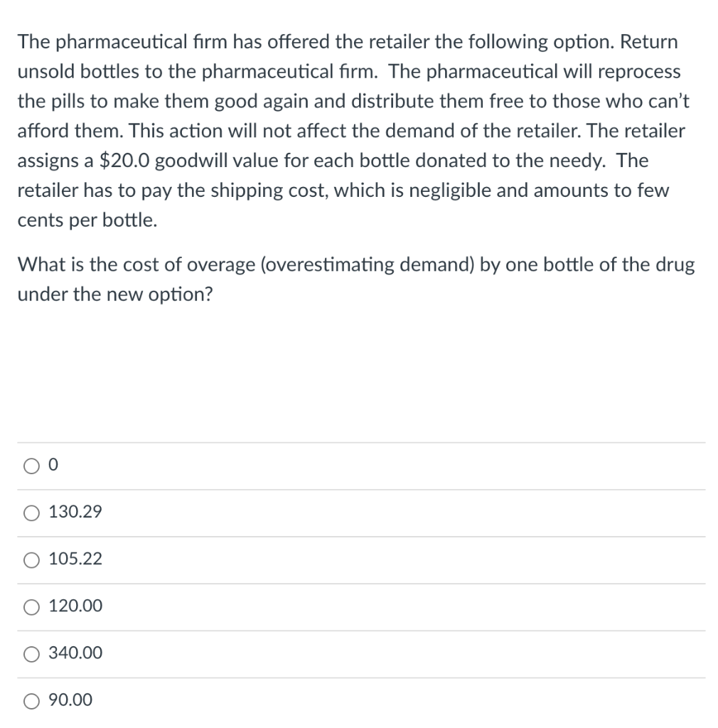Viewport: 718px width, 728px height.
Task: Click the label text 90.00
Action: [70, 700]
